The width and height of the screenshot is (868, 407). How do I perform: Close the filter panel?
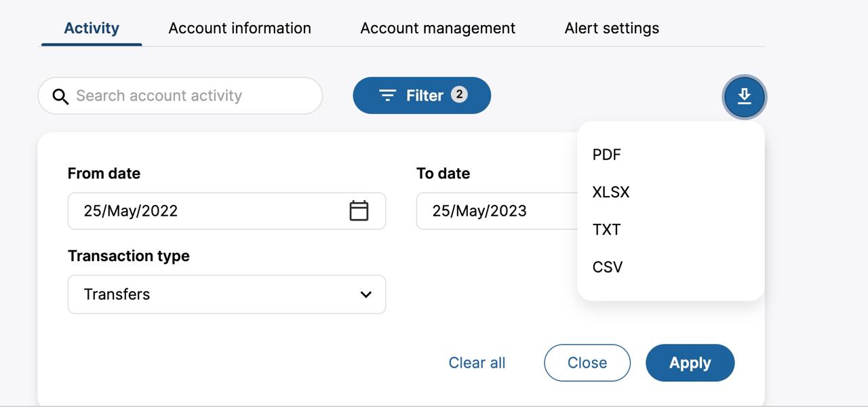pyautogui.click(x=587, y=363)
